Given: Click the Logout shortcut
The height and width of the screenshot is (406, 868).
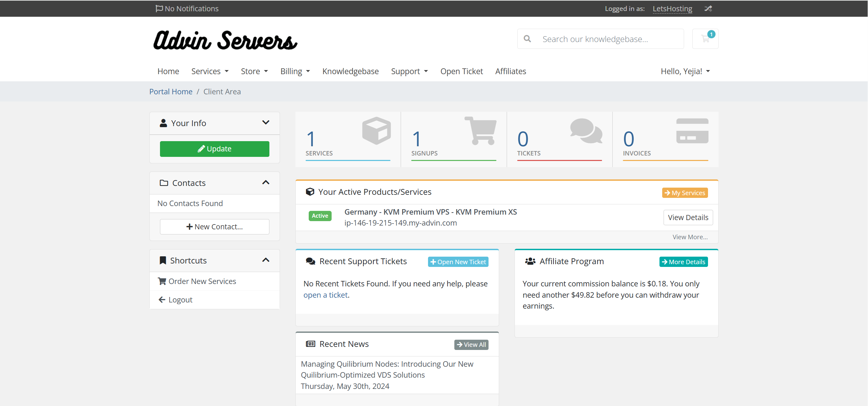Looking at the screenshot, I should pyautogui.click(x=215, y=300).
